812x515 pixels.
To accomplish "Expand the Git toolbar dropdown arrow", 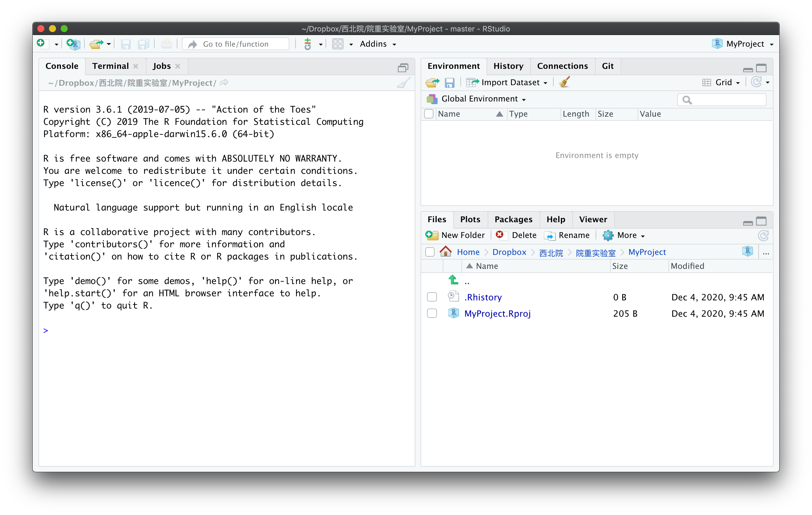I will click(320, 45).
